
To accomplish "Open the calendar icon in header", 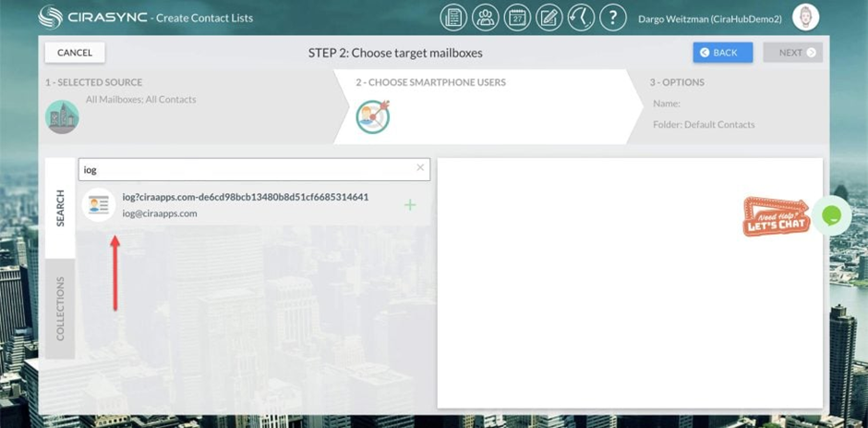I will coord(518,18).
